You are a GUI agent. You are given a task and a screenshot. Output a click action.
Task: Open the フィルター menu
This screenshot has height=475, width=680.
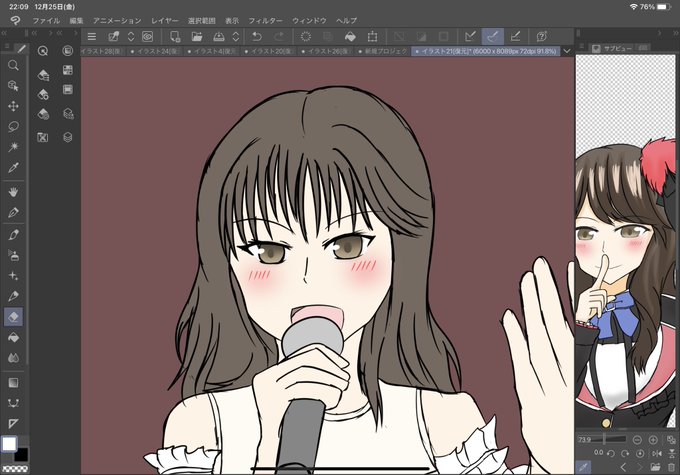pos(265,20)
